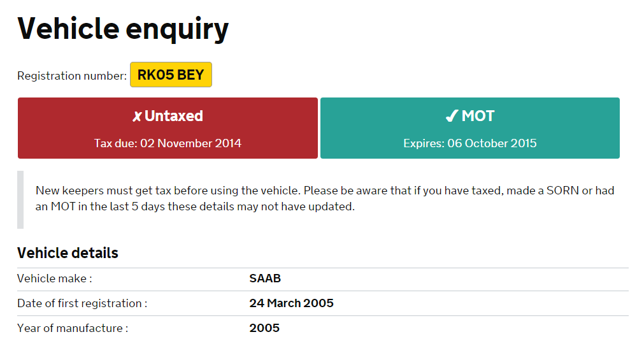
Task: Click the 24 March 2005 registration date
Action: [291, 303]
